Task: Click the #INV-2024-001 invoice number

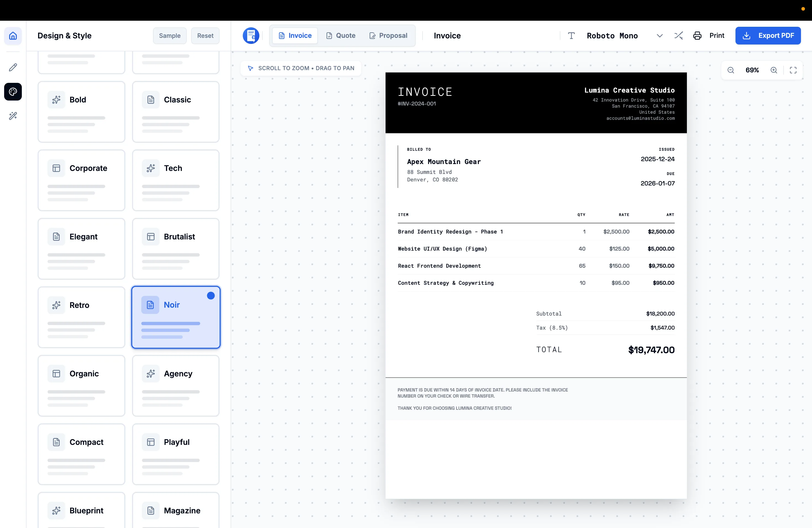Action: click(x=416, y=104)
